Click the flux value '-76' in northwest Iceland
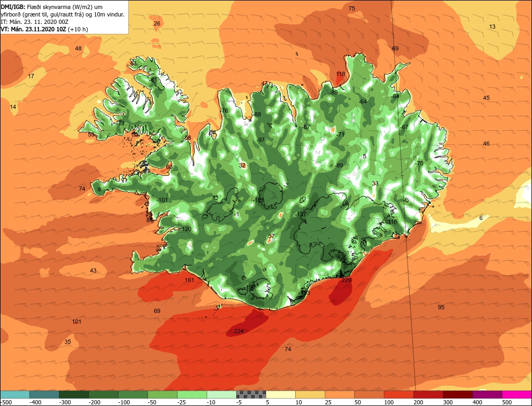Image resolution: width=532 pixels, height=406 pixels. tap(224, 111)
